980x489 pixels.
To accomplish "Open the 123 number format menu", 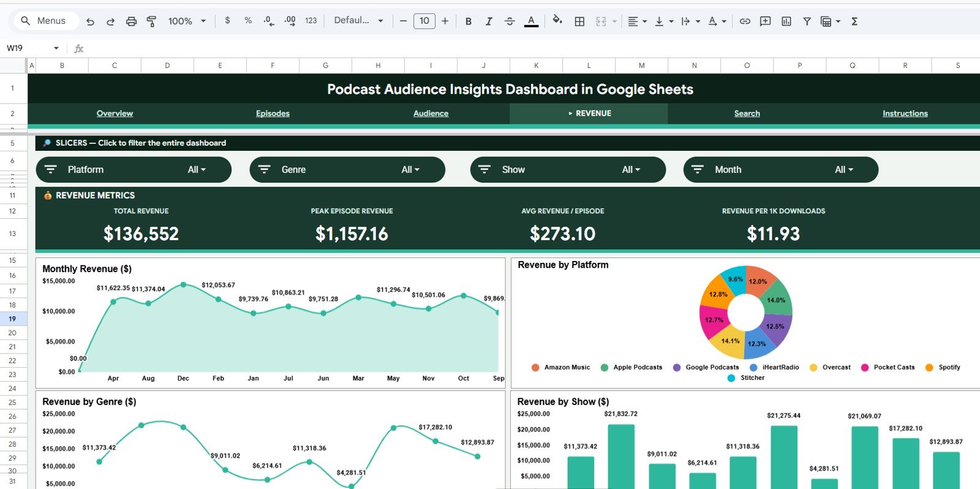I will 311,20.
